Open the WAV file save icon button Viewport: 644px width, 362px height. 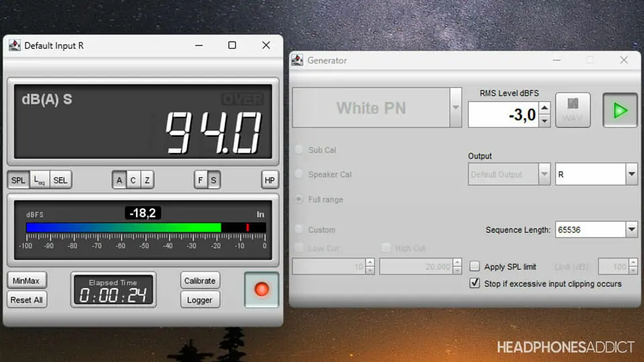pos(573,110)
